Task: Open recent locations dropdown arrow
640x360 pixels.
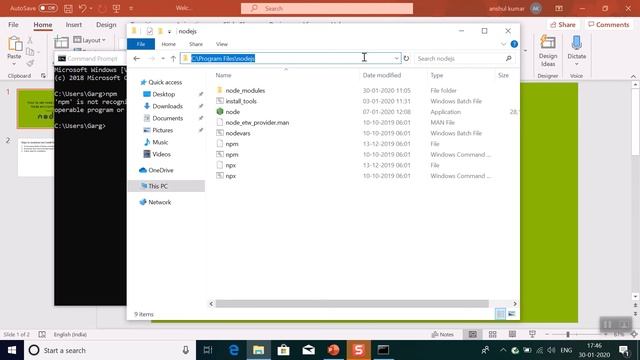Action: 163,59
